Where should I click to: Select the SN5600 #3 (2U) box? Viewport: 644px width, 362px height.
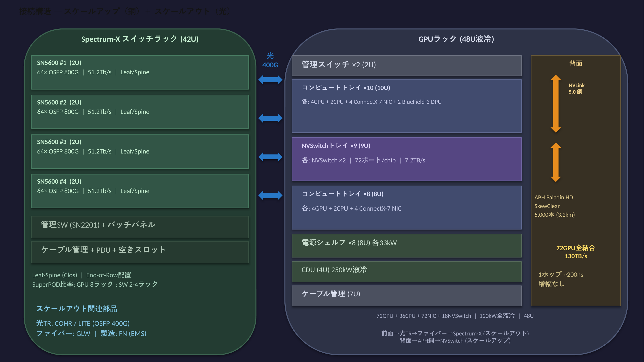point(140,151)
